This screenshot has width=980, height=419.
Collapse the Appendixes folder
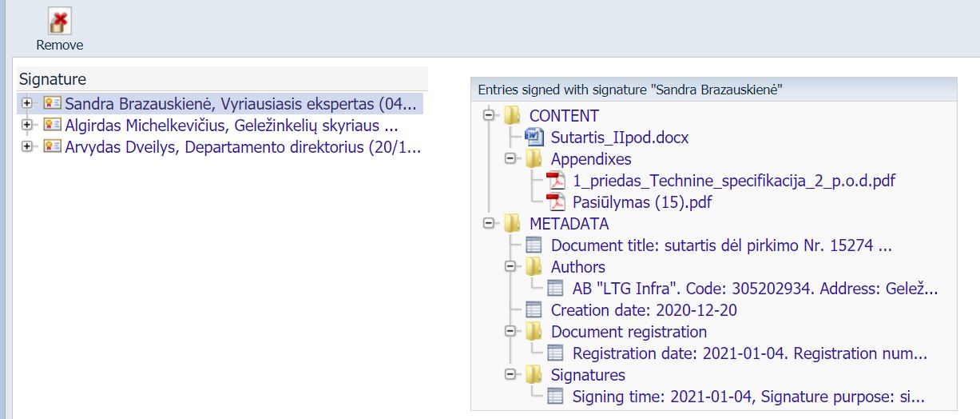pyautogui.click(x=510, y=159)
